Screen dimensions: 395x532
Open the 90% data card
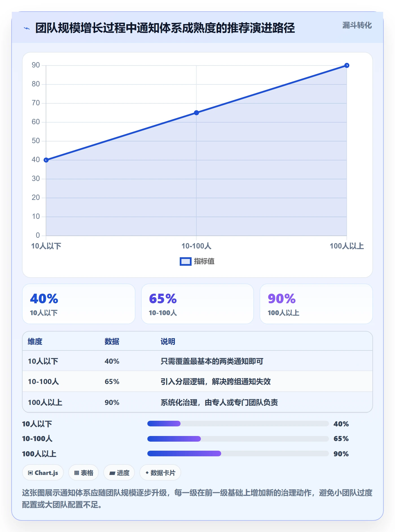[316, 304]
